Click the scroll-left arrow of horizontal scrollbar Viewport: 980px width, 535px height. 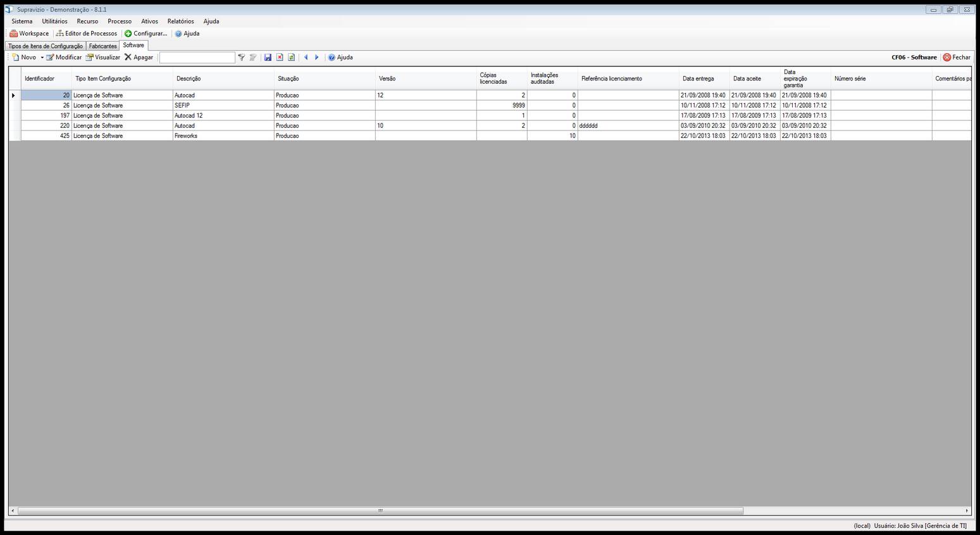[x=13, y=510]
